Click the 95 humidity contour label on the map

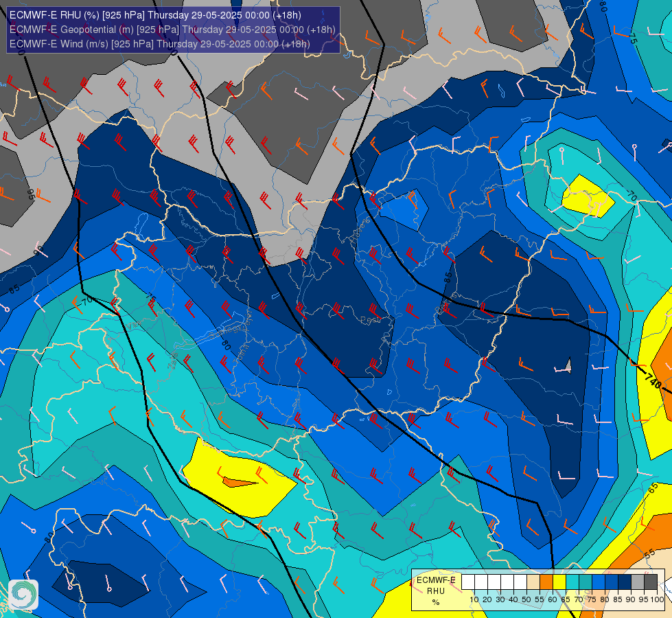click(x=30, y=194)
